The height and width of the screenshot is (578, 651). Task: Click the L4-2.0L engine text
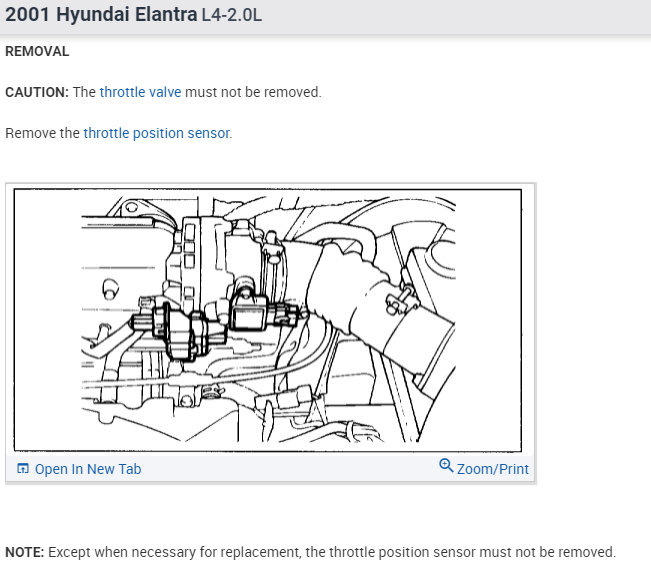click(x=232, y=15)
